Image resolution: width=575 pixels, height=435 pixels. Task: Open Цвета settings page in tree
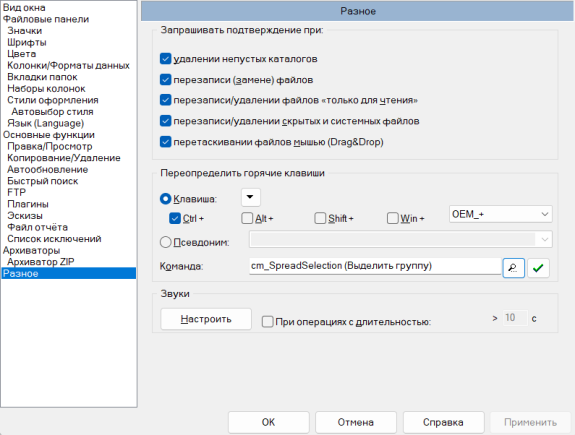pyautogui.click(x=22, y=54)
